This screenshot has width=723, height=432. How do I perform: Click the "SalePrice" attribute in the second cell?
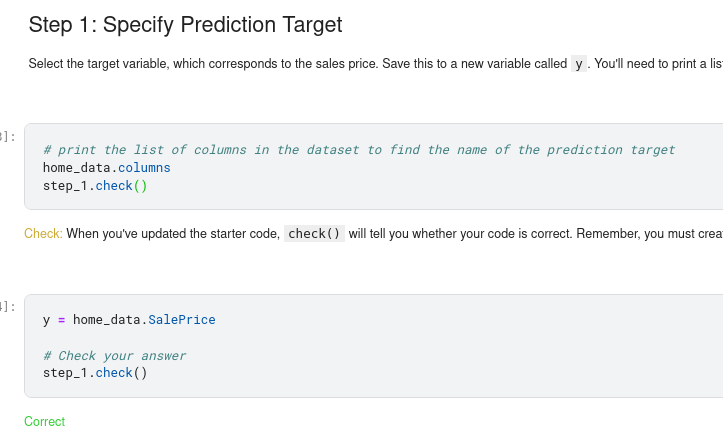point(181,320)
